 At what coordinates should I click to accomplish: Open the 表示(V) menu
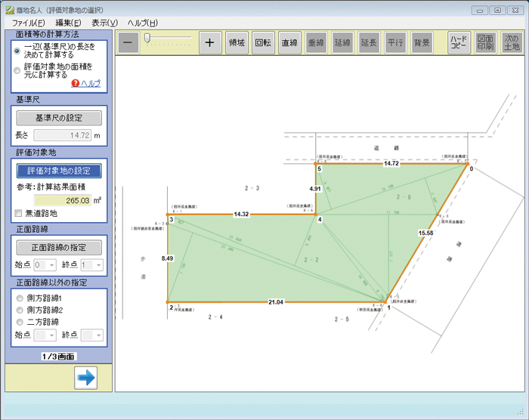pyautogui.click(x=104, y=23)
